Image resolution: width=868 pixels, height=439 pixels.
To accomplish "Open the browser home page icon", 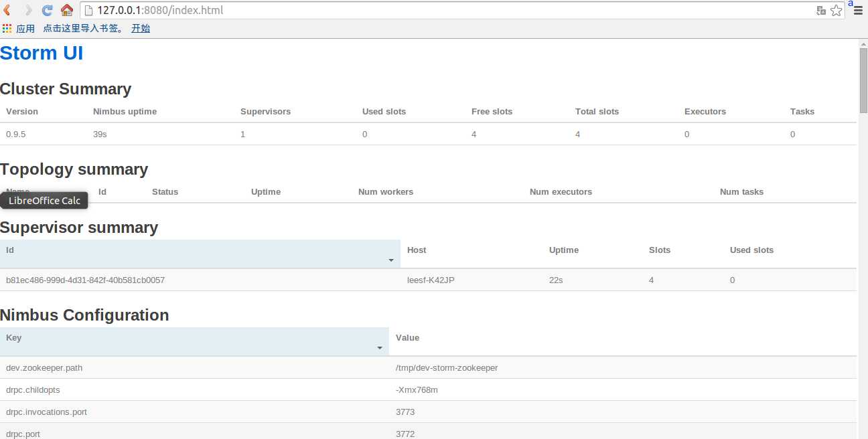I will click(67, 10).
